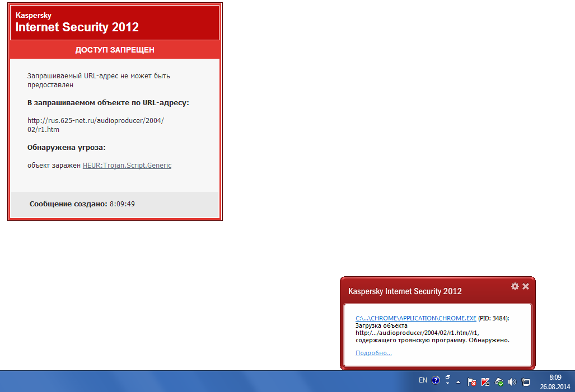Click the date 26.08.2014 in taskbar
Image resolution: width=575 pixels, height=392 pixels.
555,386
